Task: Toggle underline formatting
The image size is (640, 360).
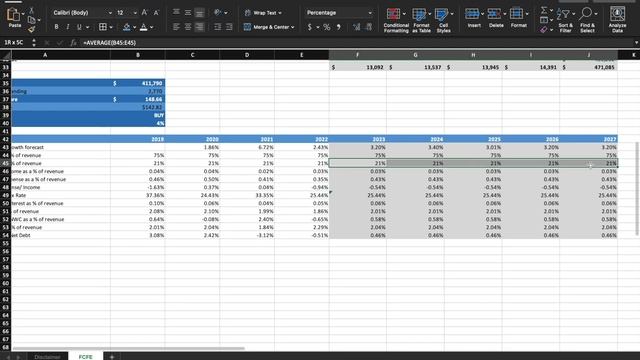Action: coord(79,27)
